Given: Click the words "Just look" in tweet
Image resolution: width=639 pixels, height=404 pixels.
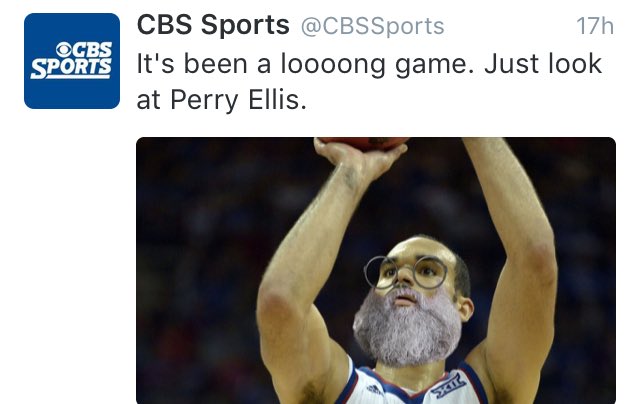Looking at the screenshot, I should (543, 64).
